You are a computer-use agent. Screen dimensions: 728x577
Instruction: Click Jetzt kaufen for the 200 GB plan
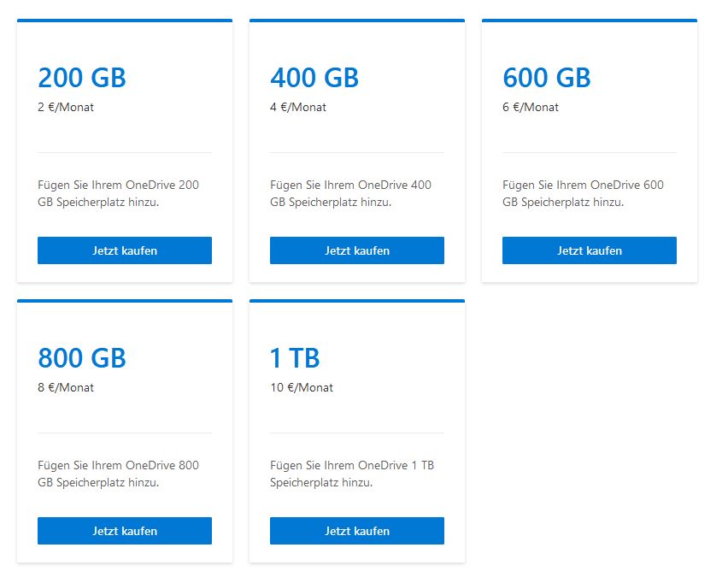coord(124,250)
